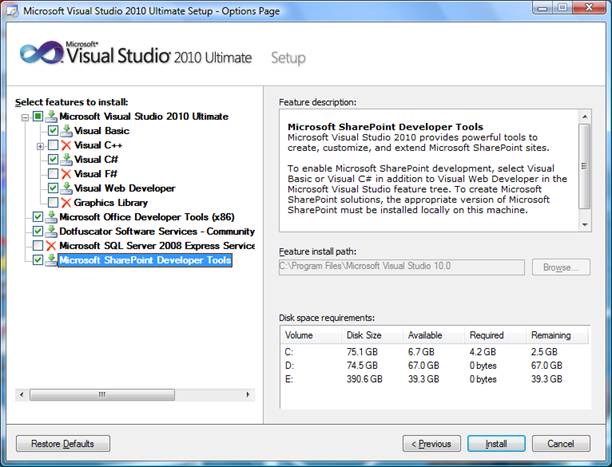
Task: Click the feature description vertical scrollbar thumb
Action: (584, 166)
